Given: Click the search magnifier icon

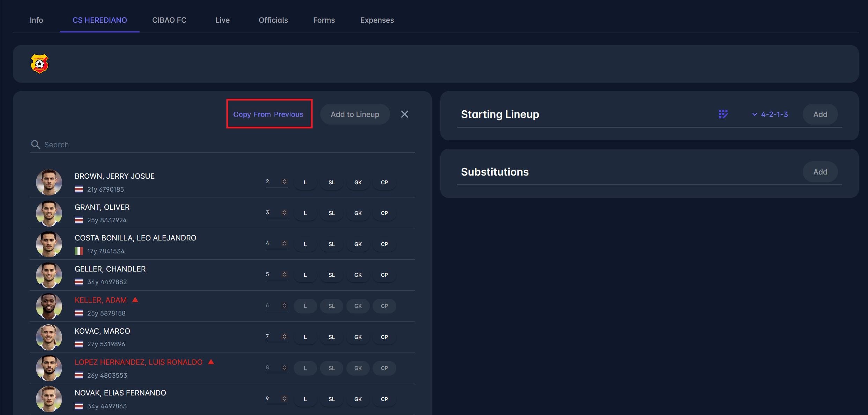Looking at the screenshot, I should 35,144.
